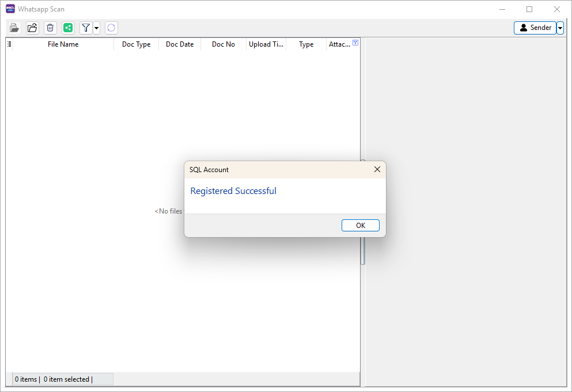Screen dimensions: 572x392
Task: Maximize the Whatsapp Scan window
Action: pos(529,9)
